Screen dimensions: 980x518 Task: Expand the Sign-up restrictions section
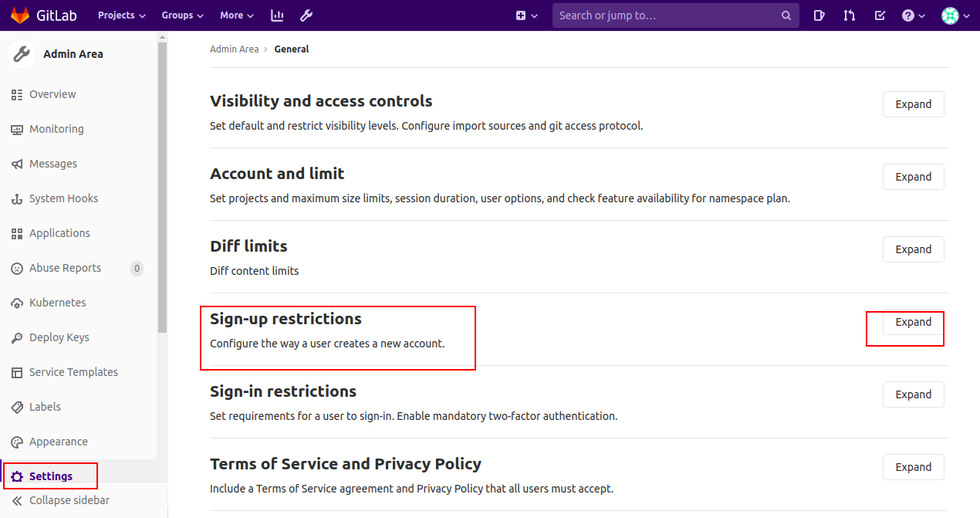(x=914, y=322)
